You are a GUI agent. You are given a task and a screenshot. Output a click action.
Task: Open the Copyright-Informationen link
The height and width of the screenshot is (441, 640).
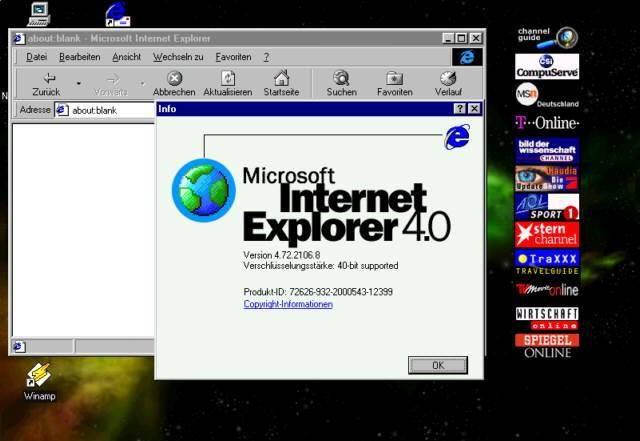[288, 304]
